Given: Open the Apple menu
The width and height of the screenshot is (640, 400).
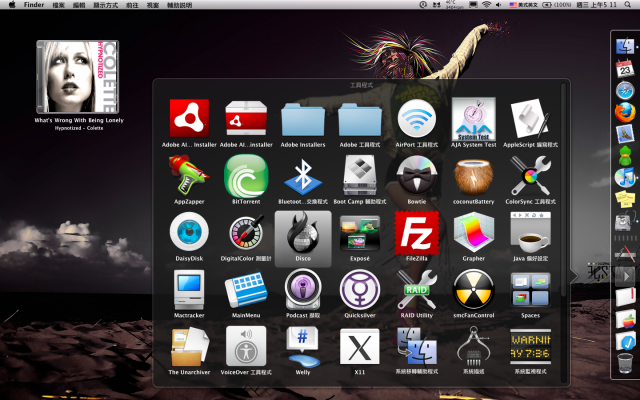Looking at the screenshot, I should coord(12,5).
